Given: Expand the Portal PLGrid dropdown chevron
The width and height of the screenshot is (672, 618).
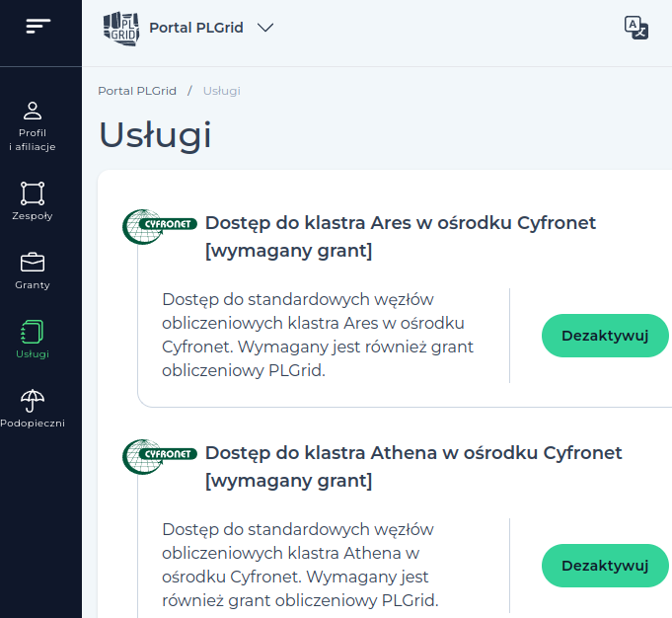Looking at the screenshot, I should point(265,28).
